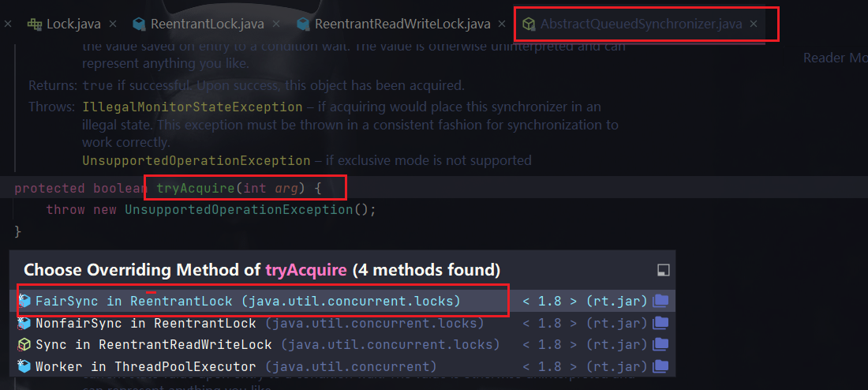Click the NonfairSync class icon

(x=24, y=323)
